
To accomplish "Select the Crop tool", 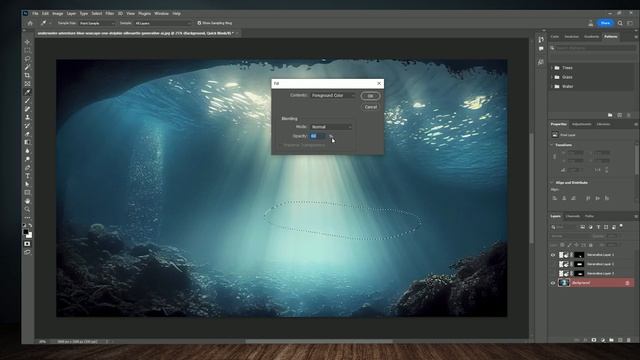I will [x=27, y=76].
